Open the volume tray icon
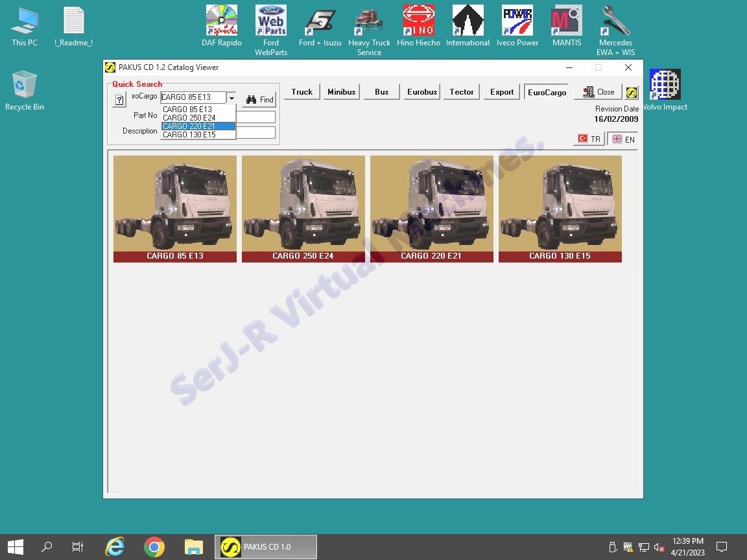Screen dimensions: 747x560 pos(659,547)
